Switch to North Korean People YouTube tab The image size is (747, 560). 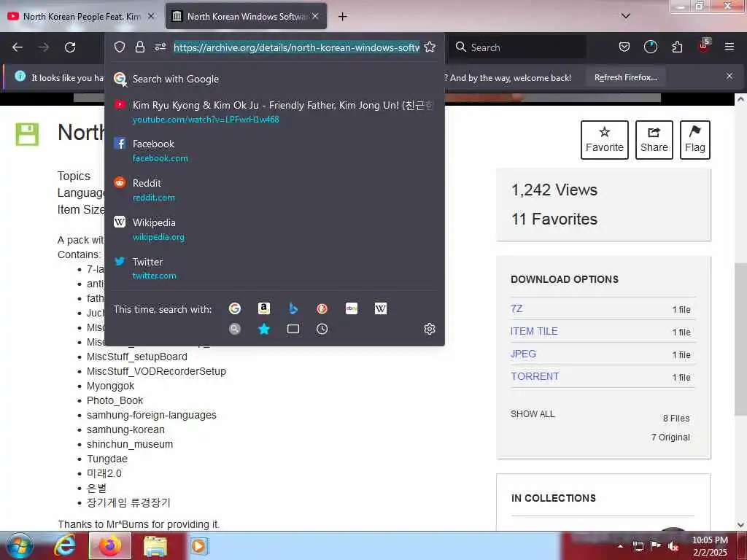coord(82,16)
